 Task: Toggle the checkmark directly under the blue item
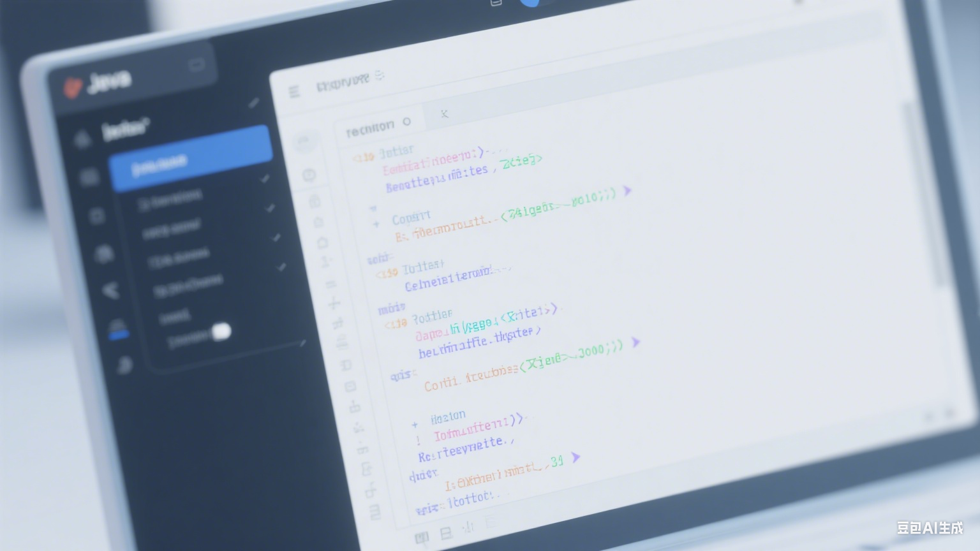click(x=265, y=179)
